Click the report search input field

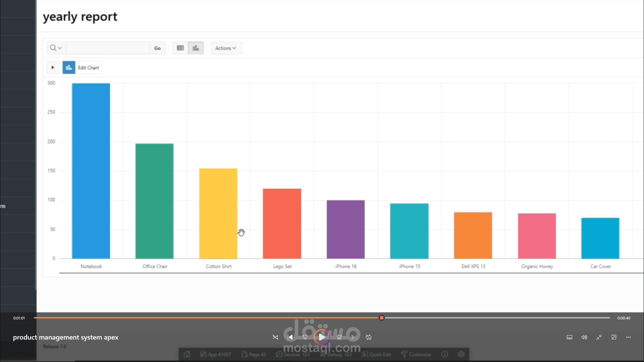pyautogui.click(x=108, y=48)
